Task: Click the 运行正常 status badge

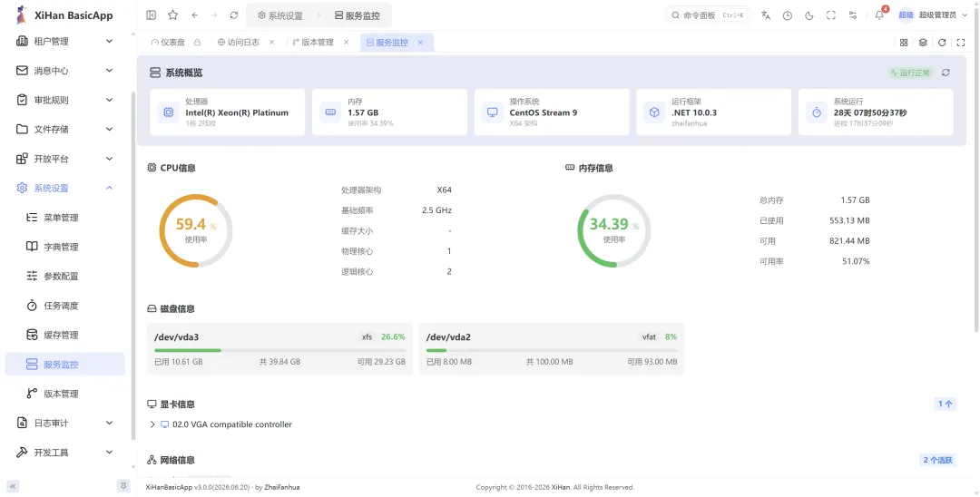Action: [911, 73]
